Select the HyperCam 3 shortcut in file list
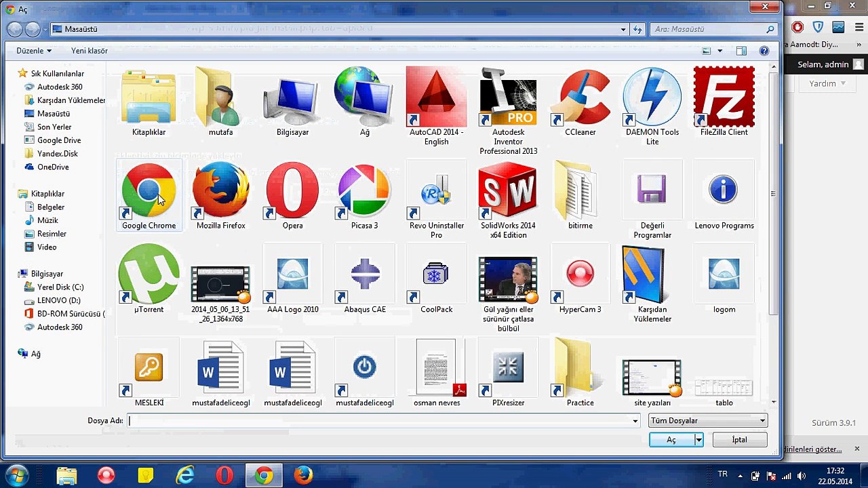 click(x=580, y=279)
